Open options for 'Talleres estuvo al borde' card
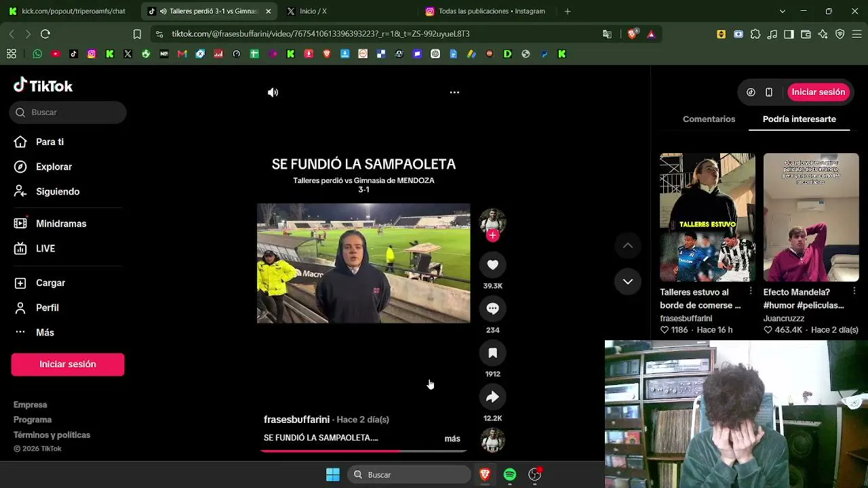The width and height of the screenshot is (868, 488). (751, 291)
